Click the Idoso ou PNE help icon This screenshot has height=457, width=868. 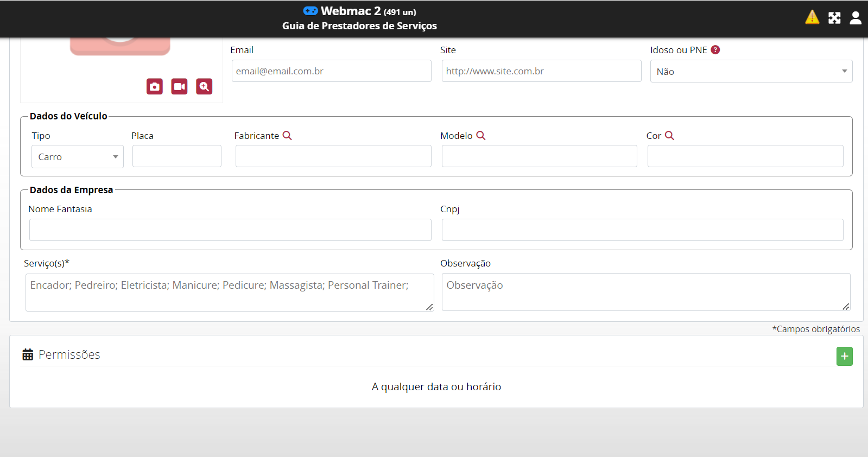coord(715,50)
